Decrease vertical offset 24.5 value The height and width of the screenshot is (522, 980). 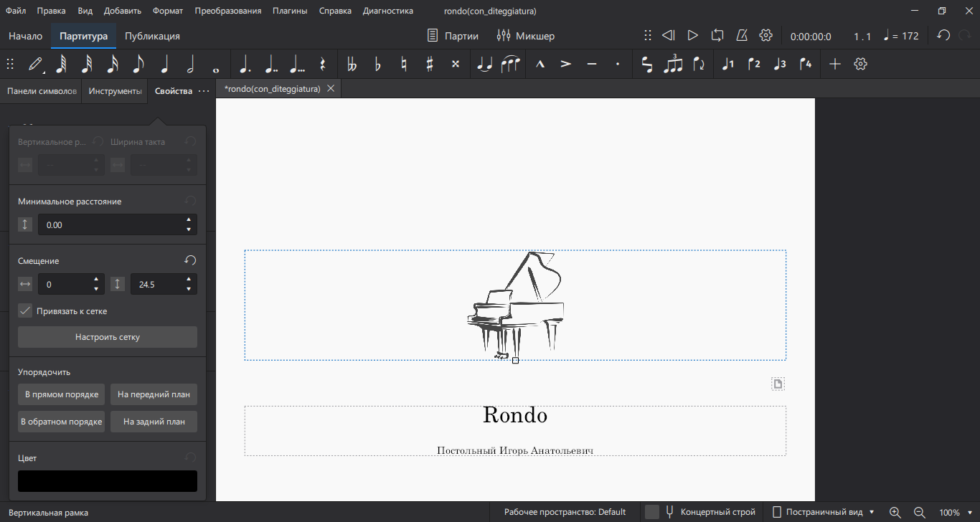(x=189, y=289)
